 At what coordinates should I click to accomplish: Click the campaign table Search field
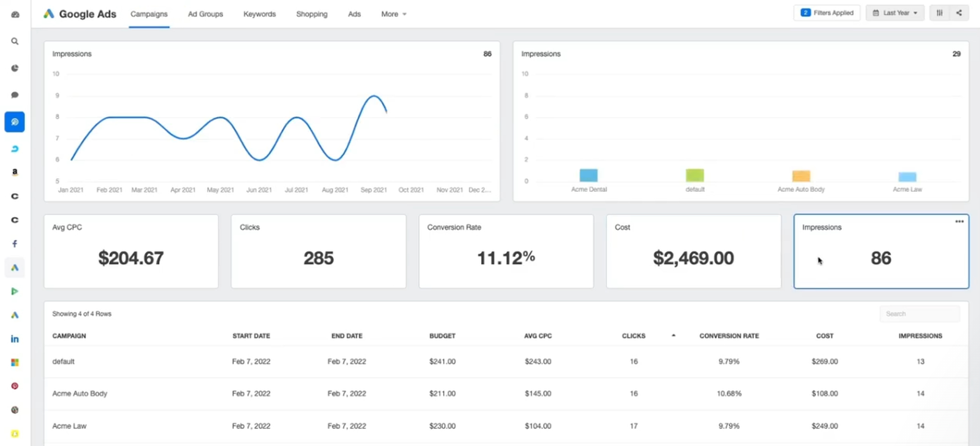[x=920, y=314]
